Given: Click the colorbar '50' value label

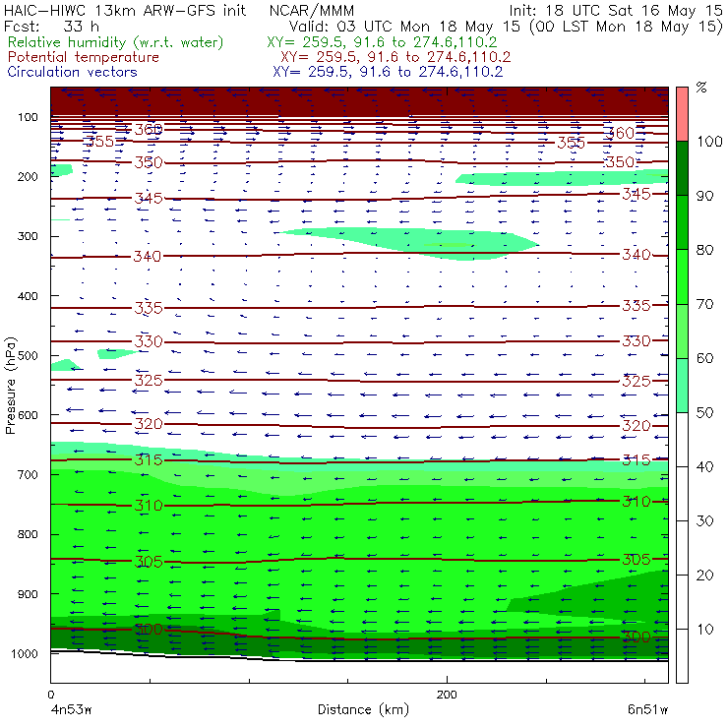Looking at the screenshot, I should click(x=704, y=413).
